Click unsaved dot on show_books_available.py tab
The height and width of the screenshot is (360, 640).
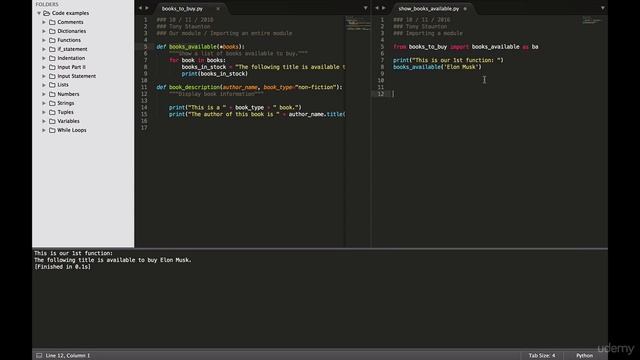(x=465, y=9)
